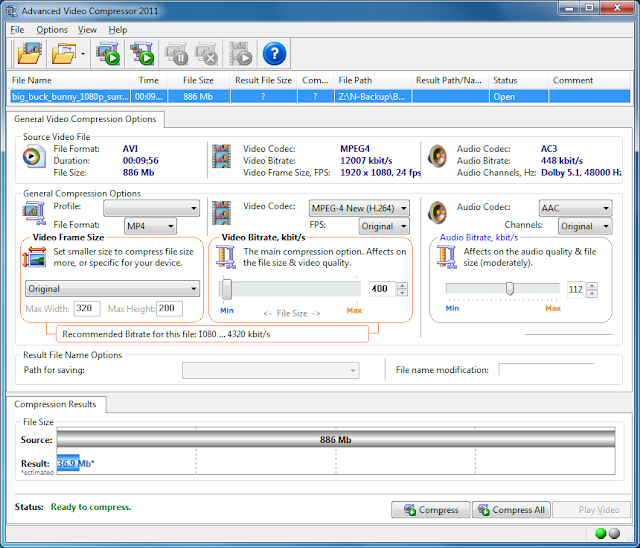Select the big_buck_bunny_1080p file row
The width and height of the screenshot is (640, 548).
click(x=320, y=97)
